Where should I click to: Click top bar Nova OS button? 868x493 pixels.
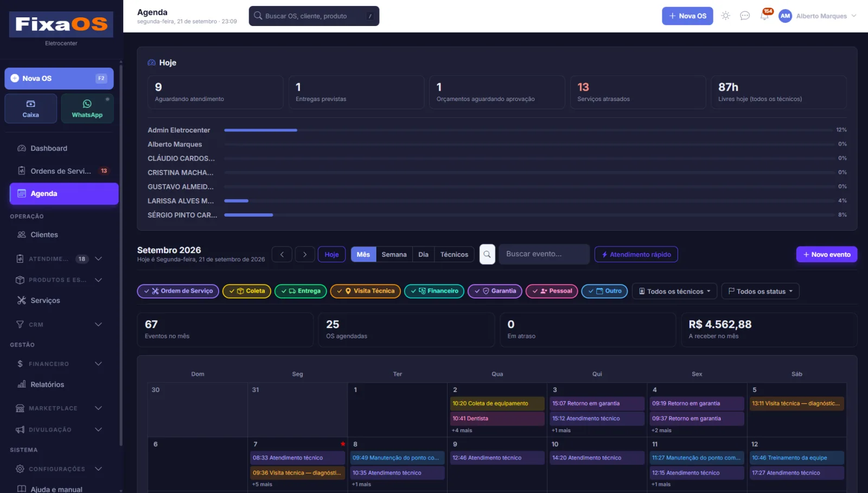tap(687, 16)
